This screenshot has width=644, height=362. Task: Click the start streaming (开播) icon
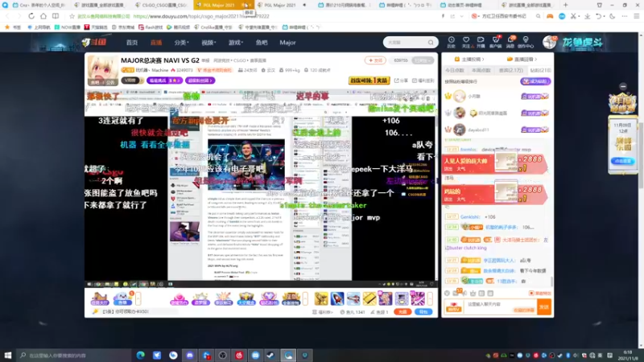[x=481, y=39]
